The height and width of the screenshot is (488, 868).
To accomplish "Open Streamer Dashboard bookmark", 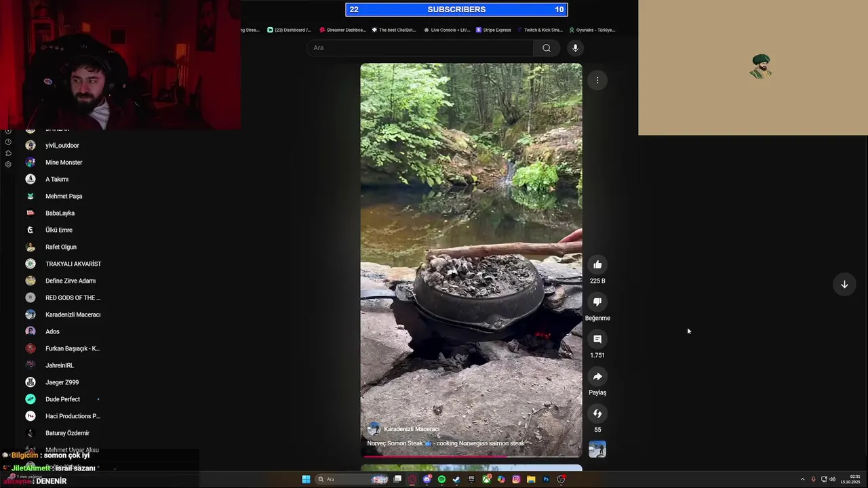I will pyautogui.click(x=343, y=30).
